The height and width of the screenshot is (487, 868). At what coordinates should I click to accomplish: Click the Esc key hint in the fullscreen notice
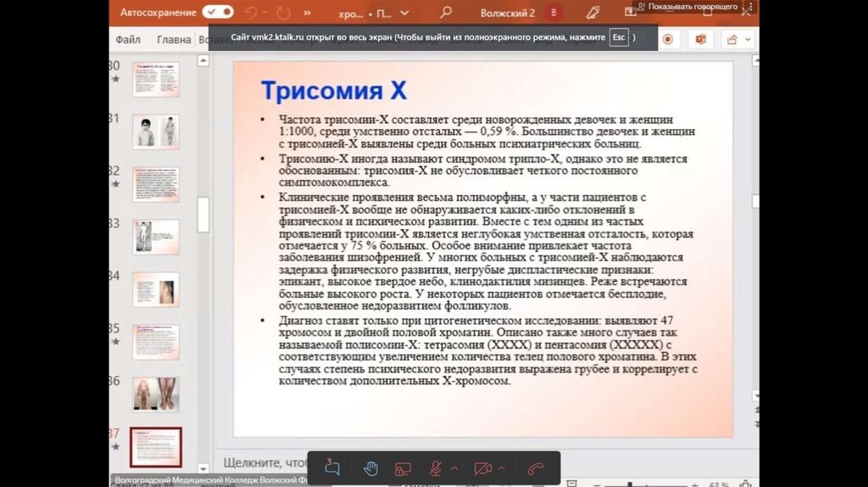click(x=619, y=37)
